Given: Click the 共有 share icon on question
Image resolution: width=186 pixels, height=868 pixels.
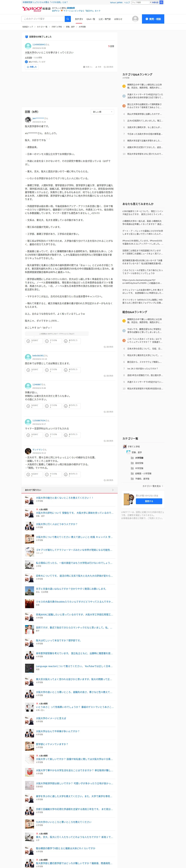Looking at the screenshot, I should [x=98, y=67].
